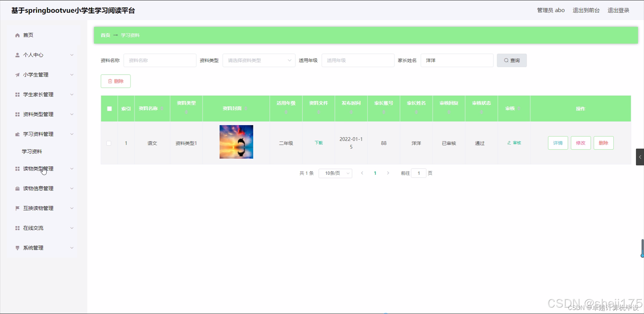The height and width of the screenshot is (314, 644).
Task: Click the right scrollbar thumb at screen edge
Action: click(x=642, y=248)
